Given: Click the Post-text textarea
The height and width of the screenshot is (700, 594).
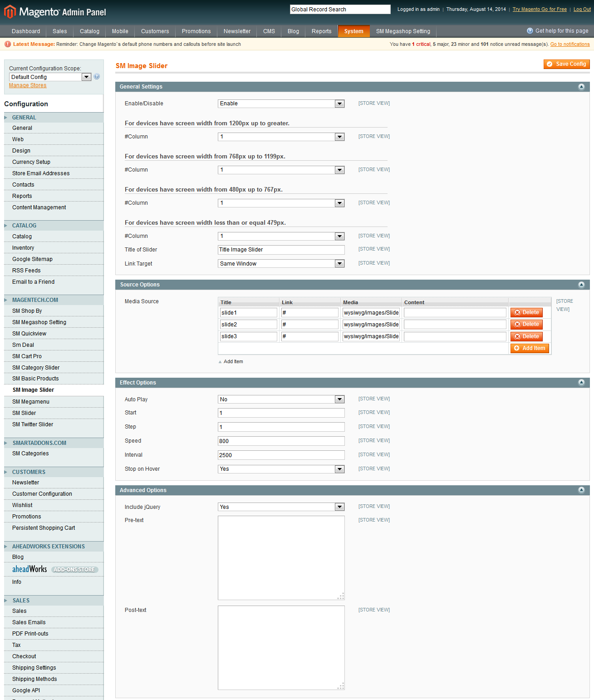Looking at the screenshot, I should pyautogui.click(x=281, y=648).
